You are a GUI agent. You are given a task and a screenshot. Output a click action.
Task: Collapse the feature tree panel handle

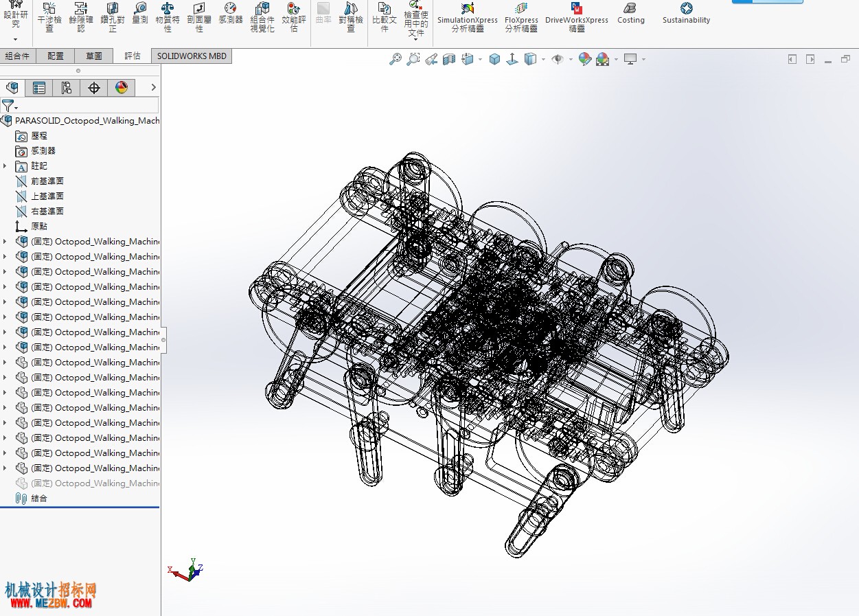click(x=163, y=340)
